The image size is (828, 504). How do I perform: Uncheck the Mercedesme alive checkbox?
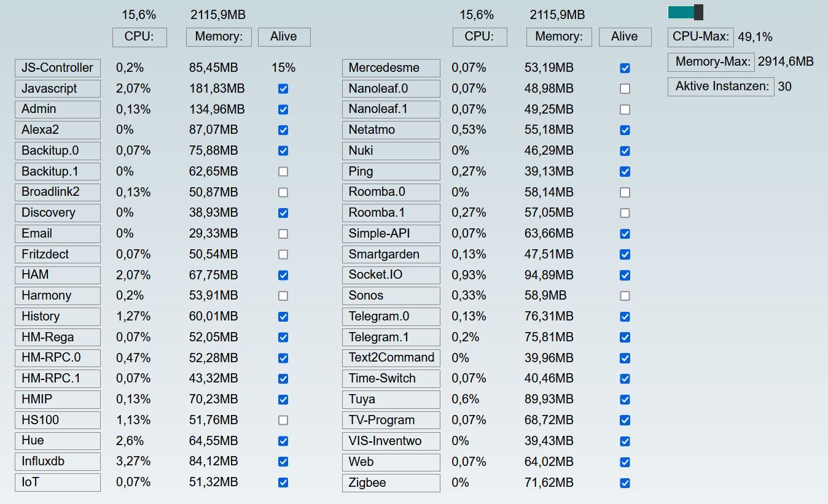(625, 68)
